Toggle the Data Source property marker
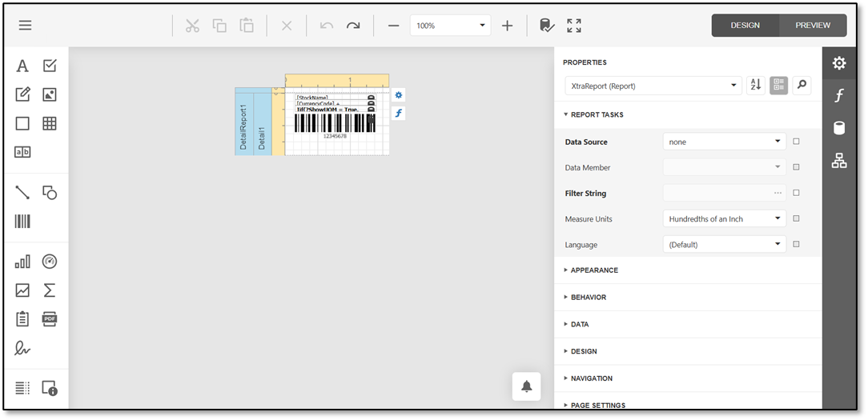868x420 pixels. [796, 142]
